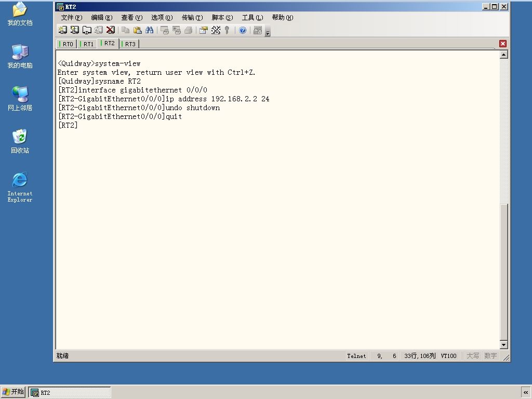Click the 'undo shutdown' command line

[x=139, y=108]
